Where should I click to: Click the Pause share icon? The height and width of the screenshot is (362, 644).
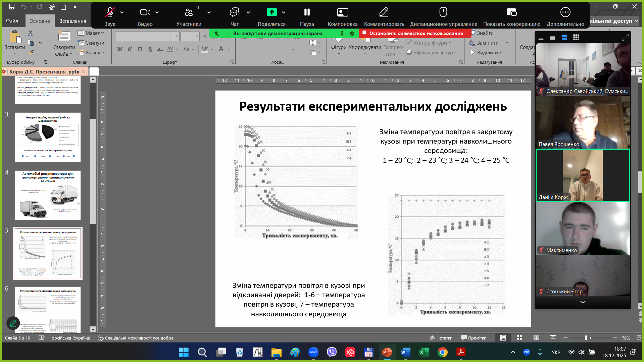(x=307, y=13)
